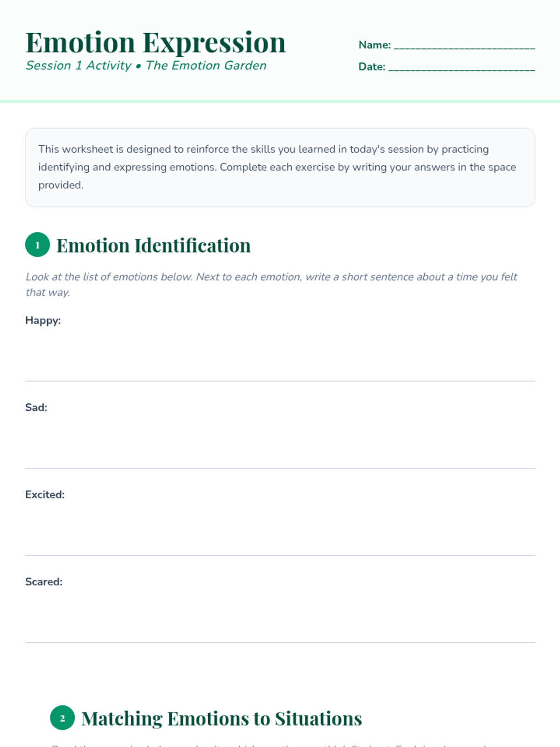Click the worksheet introduction text box
This screenshot has height=747, width=560.
[x=280, y=167]
